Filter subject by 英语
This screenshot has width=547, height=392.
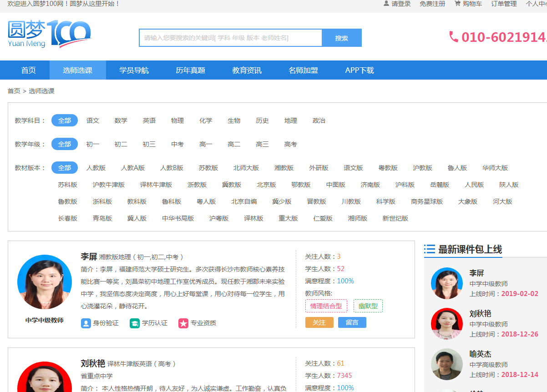[149, 121]
